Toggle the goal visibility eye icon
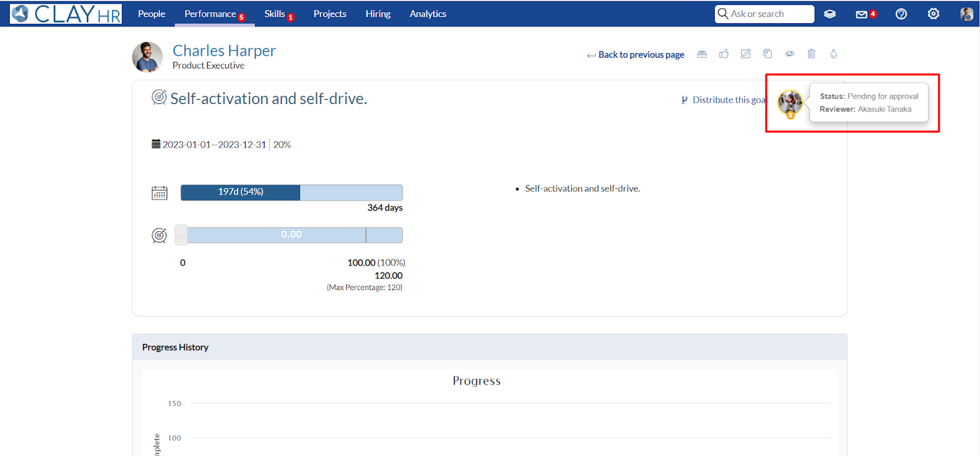The height and width of the screenshot is (456, 980). click(x=790, y=54)
